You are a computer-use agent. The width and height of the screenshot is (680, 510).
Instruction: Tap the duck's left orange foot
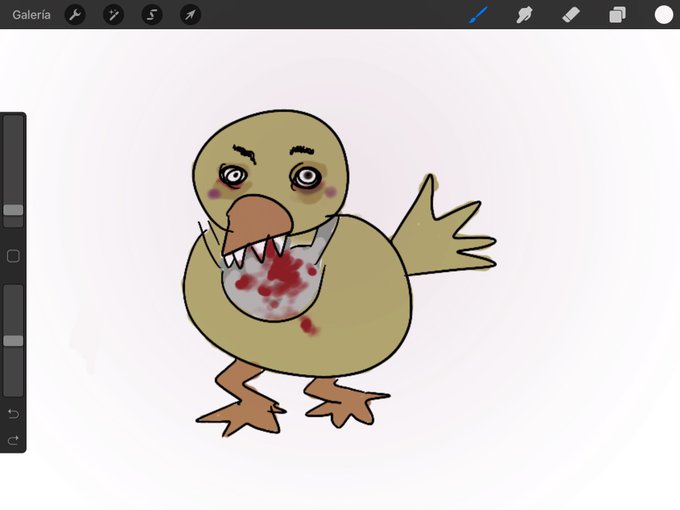click(x=243, y=403)
